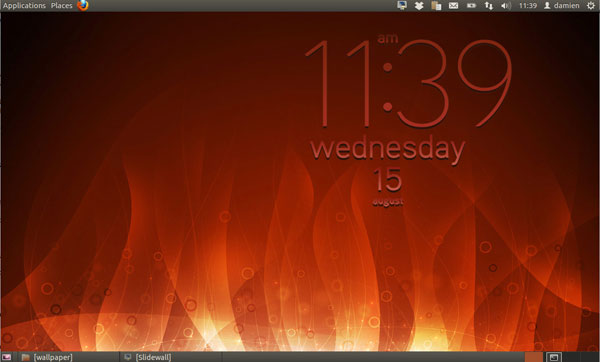Open the battery power indicator

pos(471,5)
